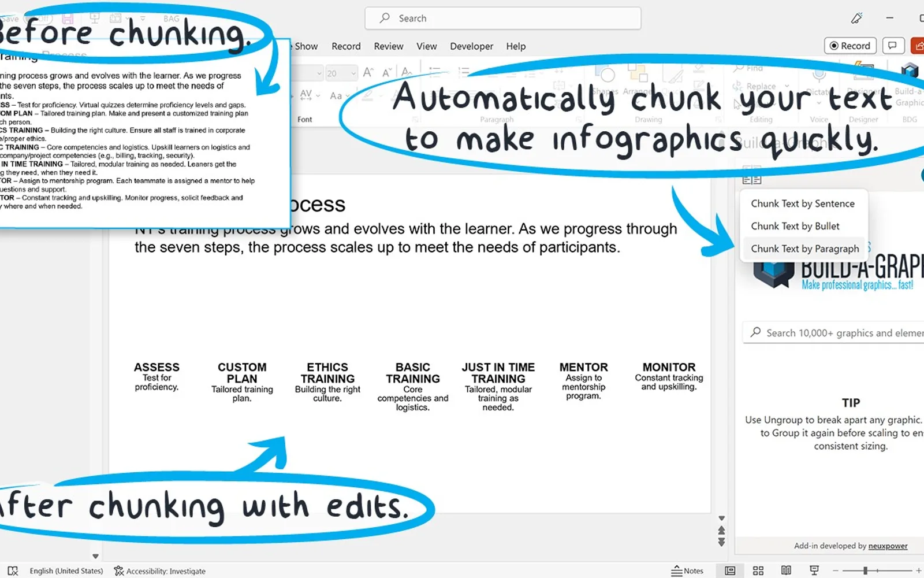The height and width of the screenshot is (578, 924).
Task: Click the spell check icon in status bar
Action: point(13,570)
